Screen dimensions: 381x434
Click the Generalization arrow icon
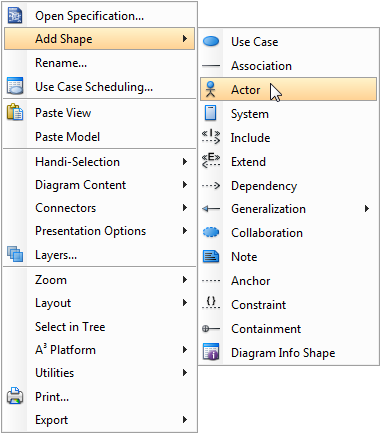(x=211, y=209)
